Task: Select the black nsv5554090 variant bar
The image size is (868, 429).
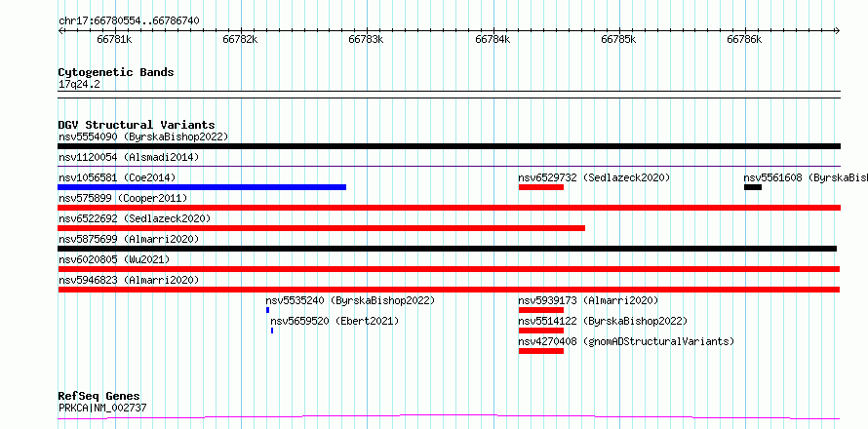Action: click(449, 146)
